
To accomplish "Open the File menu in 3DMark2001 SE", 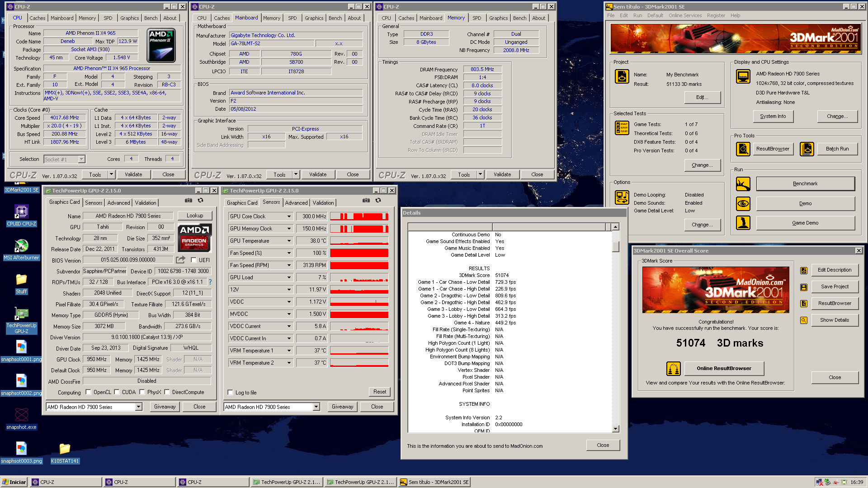I will click(x=611, y=15).
